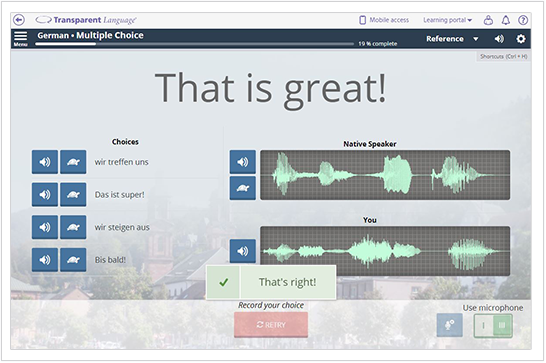Toggle the Use microphone switch
Image resolution: width=546 pixels, height=363 pixels.
(x=493, y=325)
